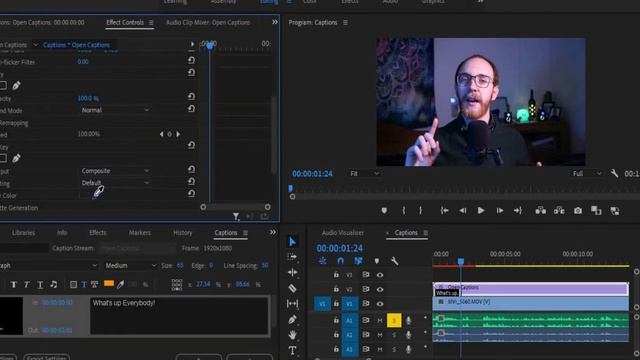Go to next Speed keyframe
This screenshot has height=360, width=640.
[178, 134]
